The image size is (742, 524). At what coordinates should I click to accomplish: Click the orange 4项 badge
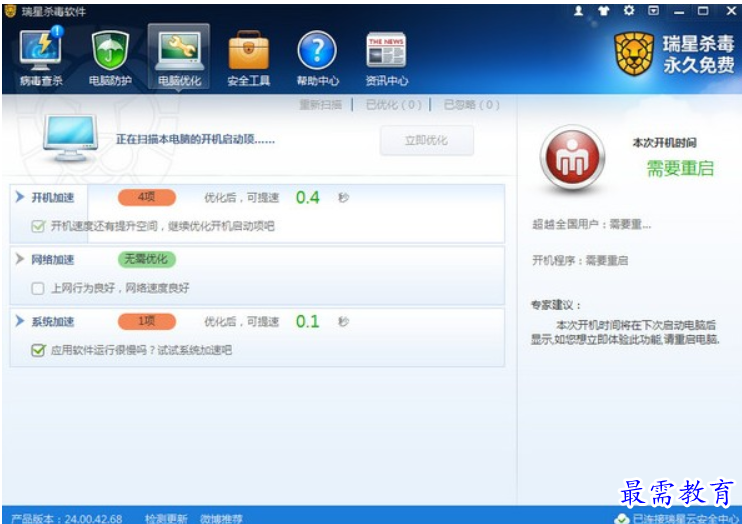click(147, 197)
